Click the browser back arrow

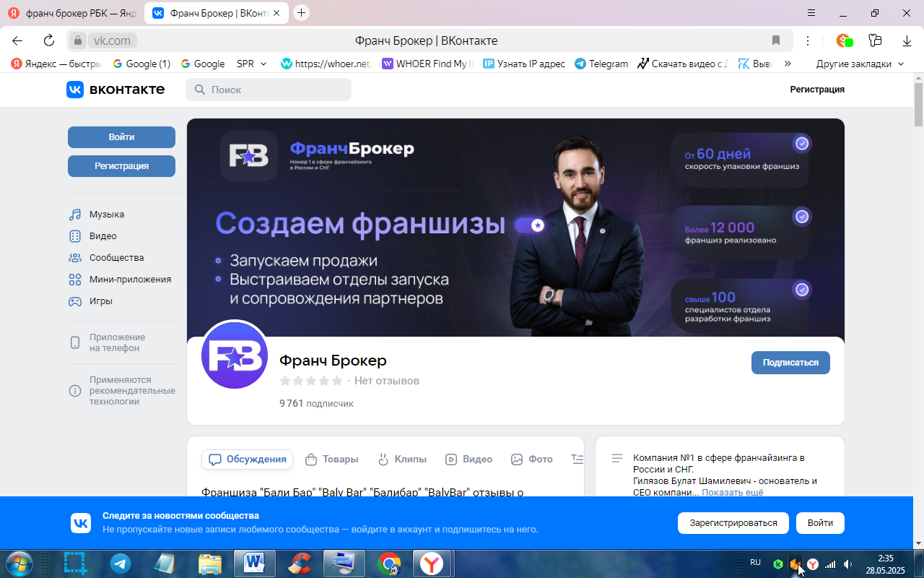pyautogui.click(x=17, y=40)
